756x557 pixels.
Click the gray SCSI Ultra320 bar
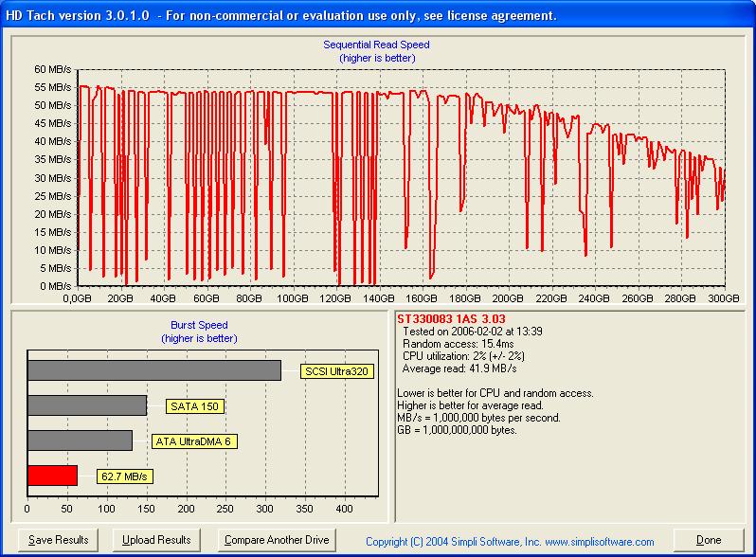pyautogui.click(x=154, y=370)
